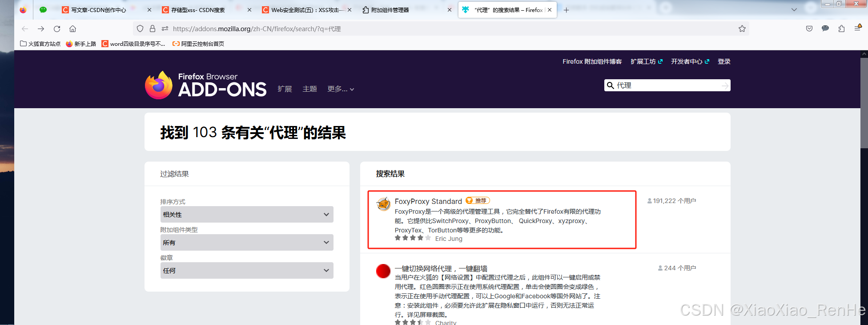The width and height of the screenshot is (868, 325).
Task: Click the 推荐 badge
Action: (x=478, y=201)
